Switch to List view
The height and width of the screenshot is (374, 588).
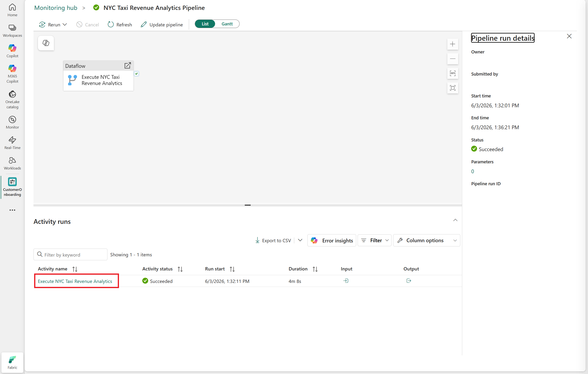coord(205,24)
